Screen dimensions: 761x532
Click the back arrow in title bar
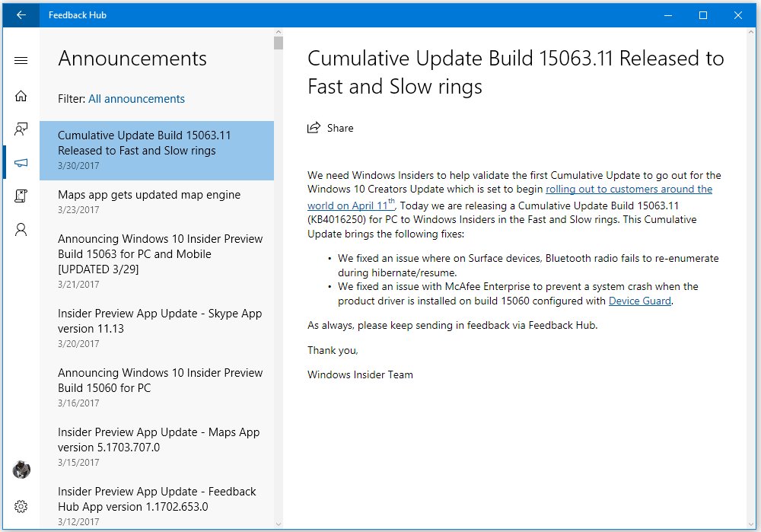tap(21, 15)
